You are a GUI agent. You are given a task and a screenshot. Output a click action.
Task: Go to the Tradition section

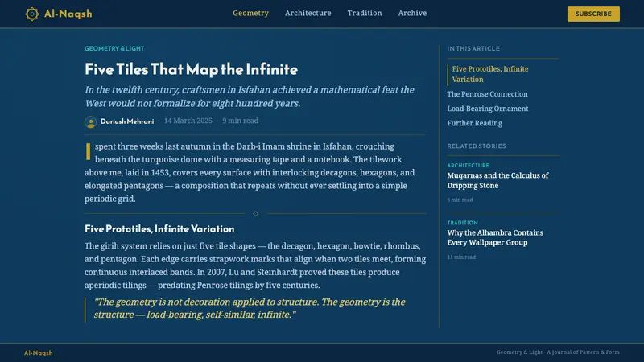click(365, 13)
